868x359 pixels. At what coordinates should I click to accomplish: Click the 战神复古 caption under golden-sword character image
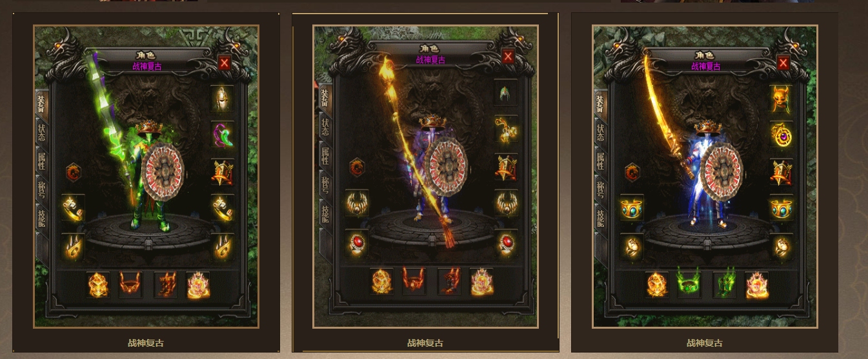[x=705, y=343]
